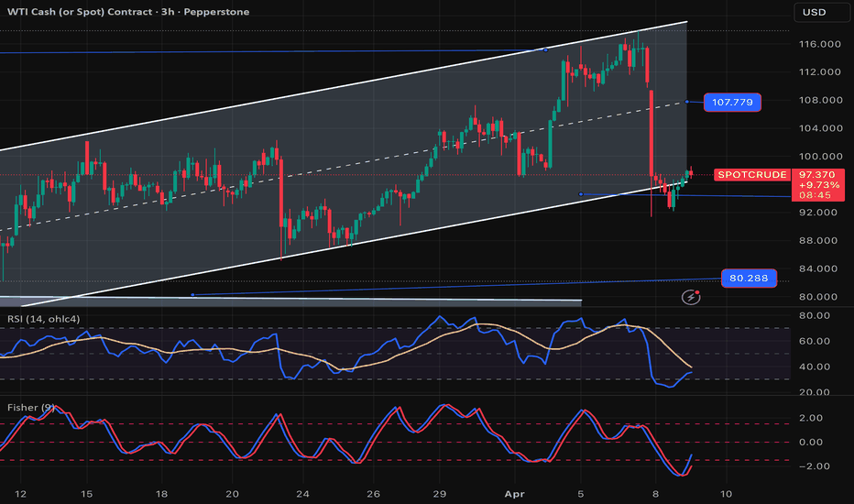Image resolution: width=854 pixels, height=504 pixels.
Task: Click the +9.73% change value
Action: coord(815,184)
